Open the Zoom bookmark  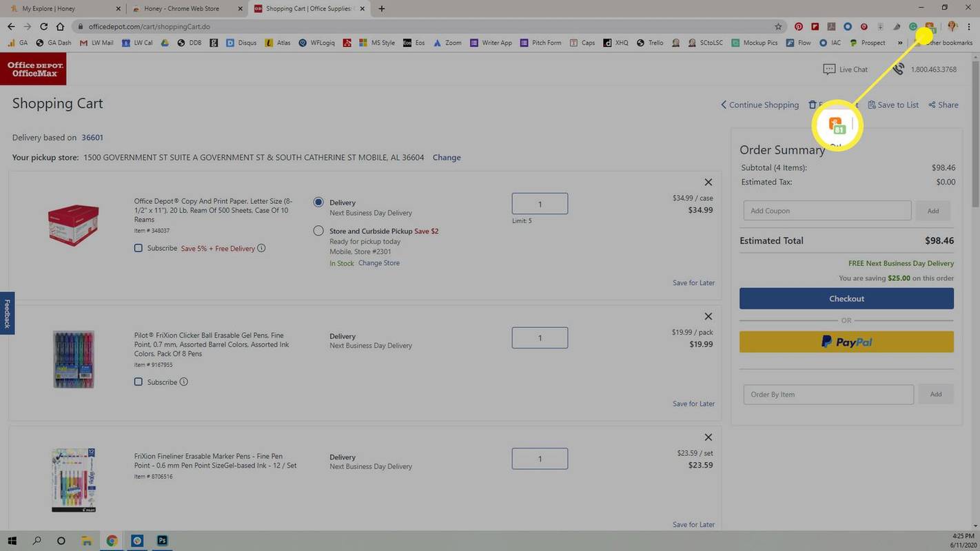[x=447, y=43]
